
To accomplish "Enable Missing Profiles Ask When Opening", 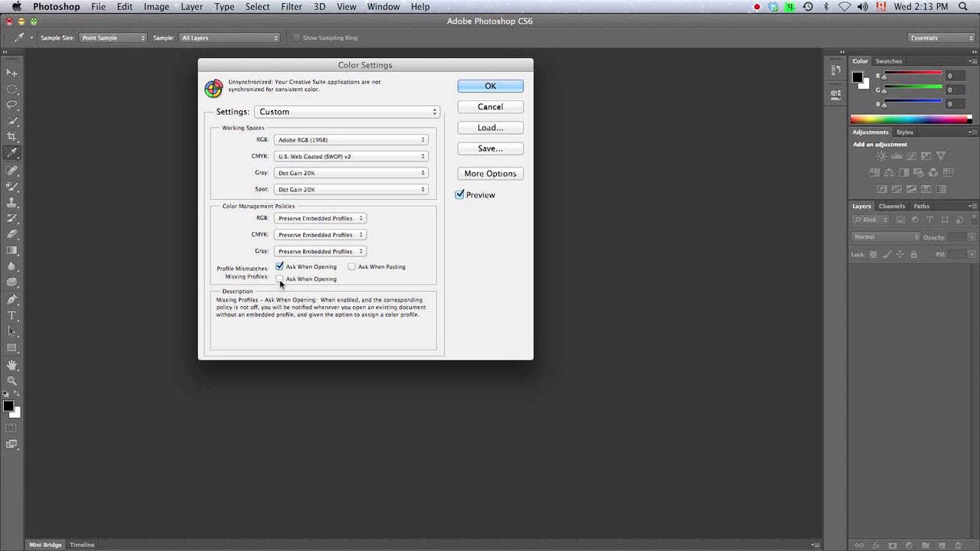I will (x=279, y=279).
